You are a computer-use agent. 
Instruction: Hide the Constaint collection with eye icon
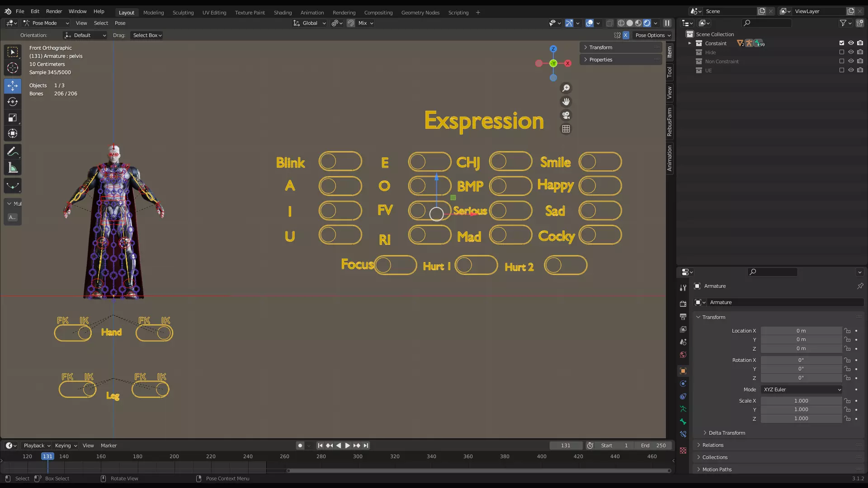851,43
